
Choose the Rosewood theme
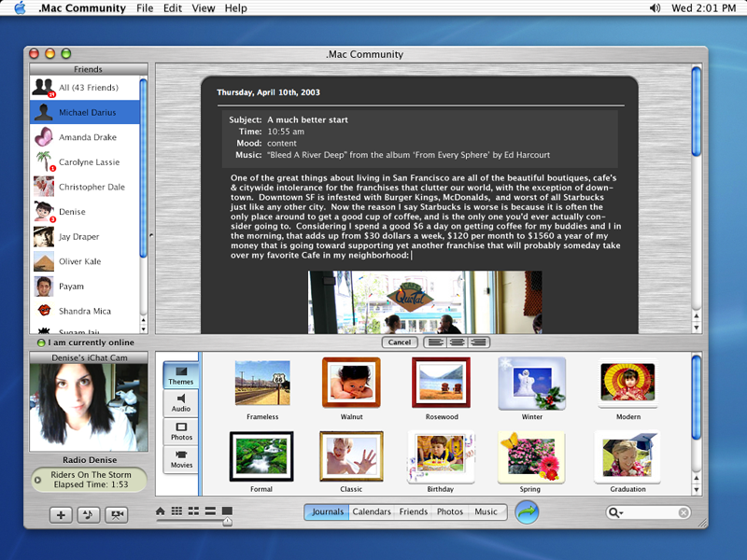(x=441, y=383)
